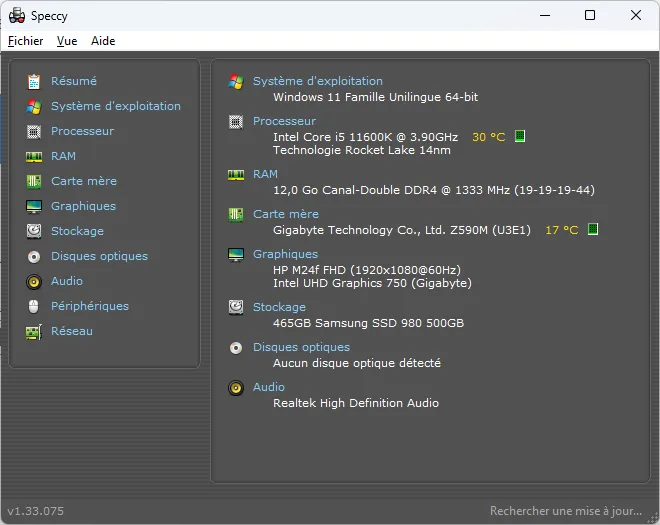Select Disques optiques in the sidebar
This screenshot has height=525, width=660.
click(99, 256)
